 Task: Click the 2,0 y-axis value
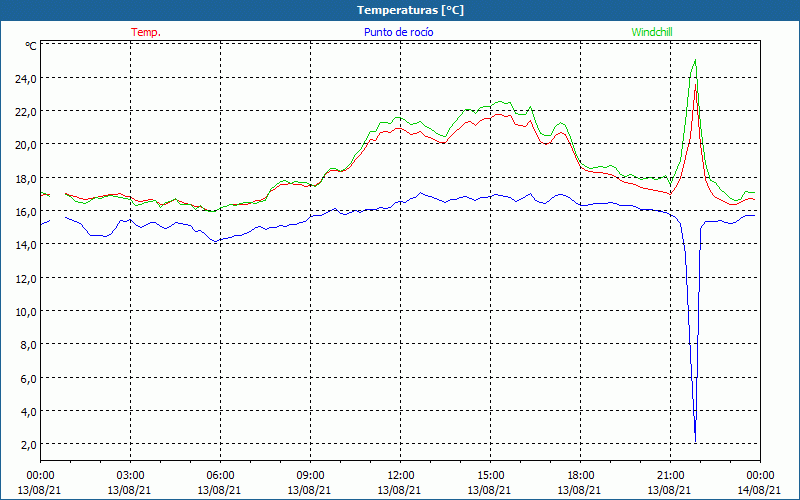click(x=28, y=444)
